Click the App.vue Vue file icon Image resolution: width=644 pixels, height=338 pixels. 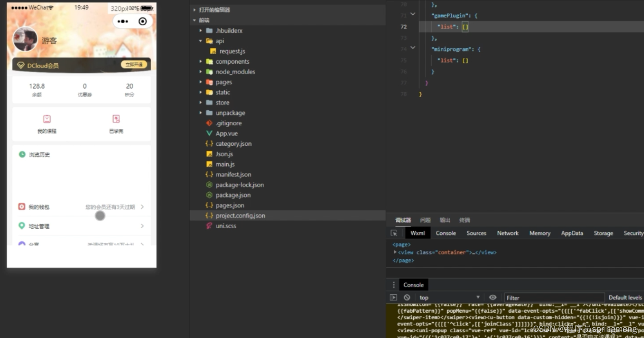click(x=209, y=133)
